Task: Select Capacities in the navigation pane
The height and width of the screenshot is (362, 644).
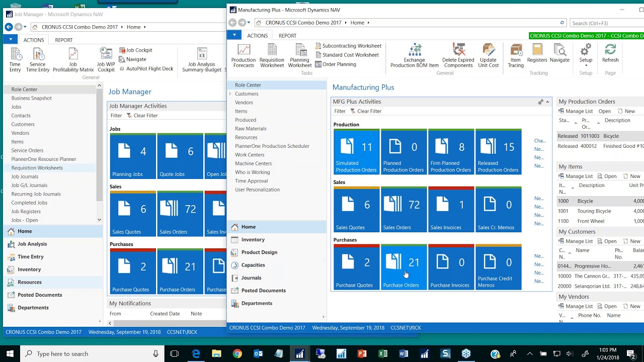Action: (277, 265)
